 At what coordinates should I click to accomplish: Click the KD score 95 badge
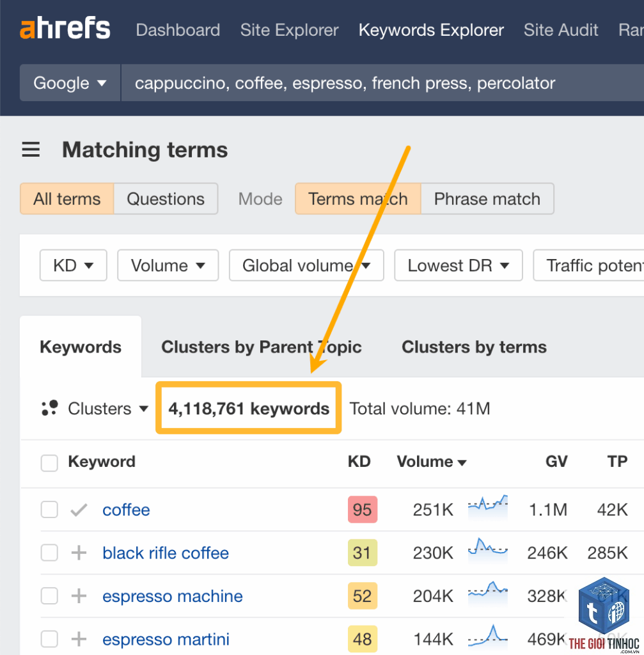click(x=363, y=510)
